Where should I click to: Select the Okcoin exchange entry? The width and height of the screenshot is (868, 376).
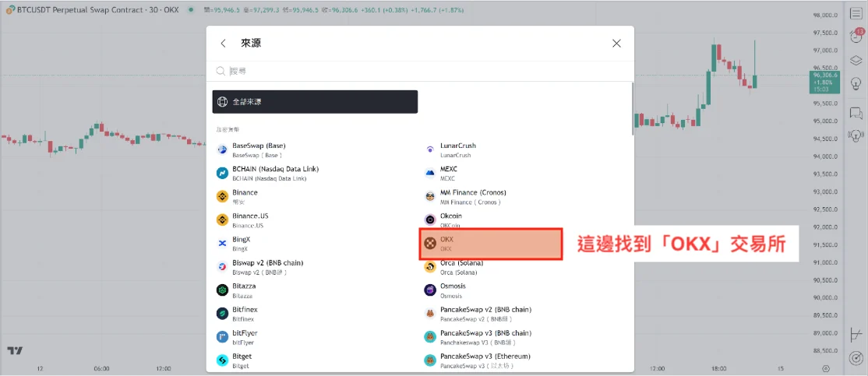click(x=523, y=220)
